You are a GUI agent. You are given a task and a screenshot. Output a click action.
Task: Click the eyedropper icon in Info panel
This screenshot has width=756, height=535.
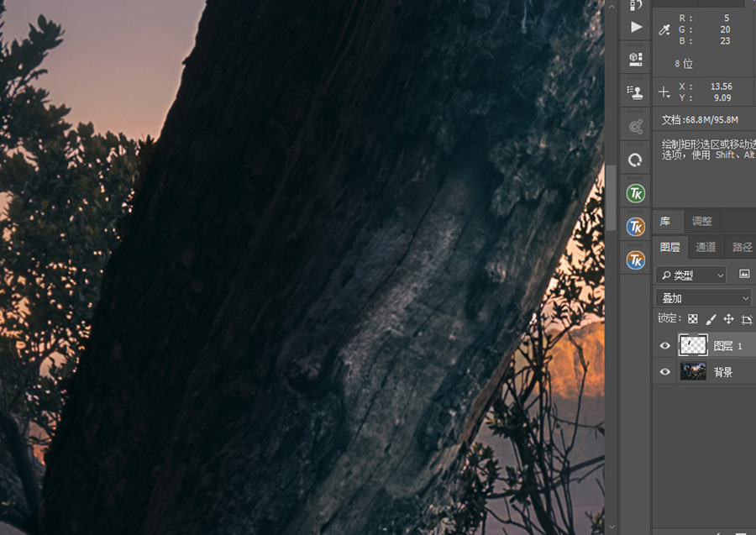pyautogui.click(x=664, y=30)
